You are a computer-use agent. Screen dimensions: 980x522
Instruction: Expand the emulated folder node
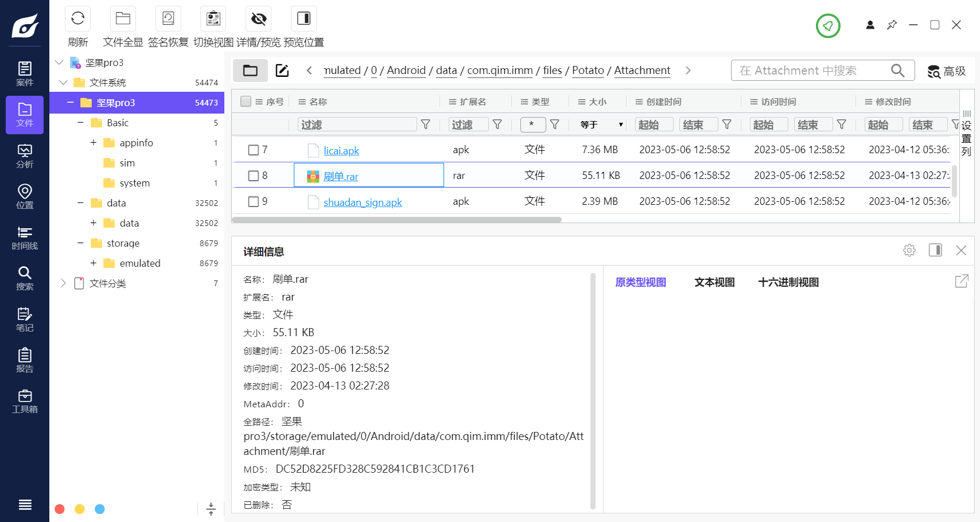tap(93, 263)
